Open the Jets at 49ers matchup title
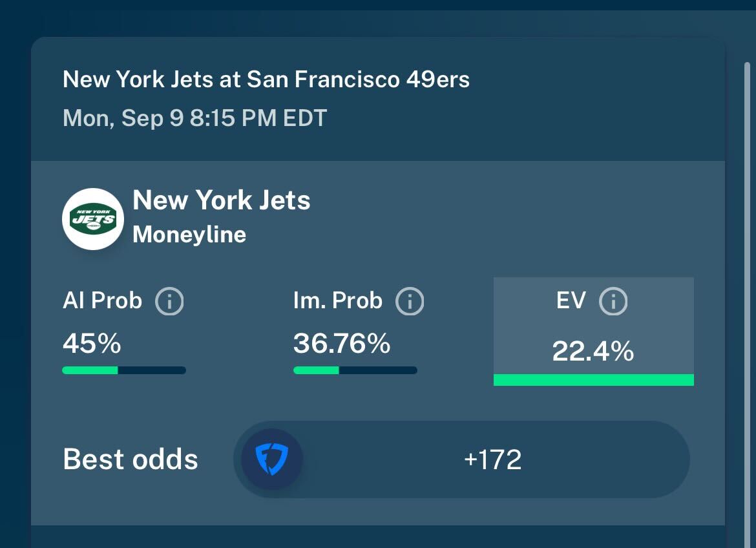Screen dimensions: 756x548 266,79
